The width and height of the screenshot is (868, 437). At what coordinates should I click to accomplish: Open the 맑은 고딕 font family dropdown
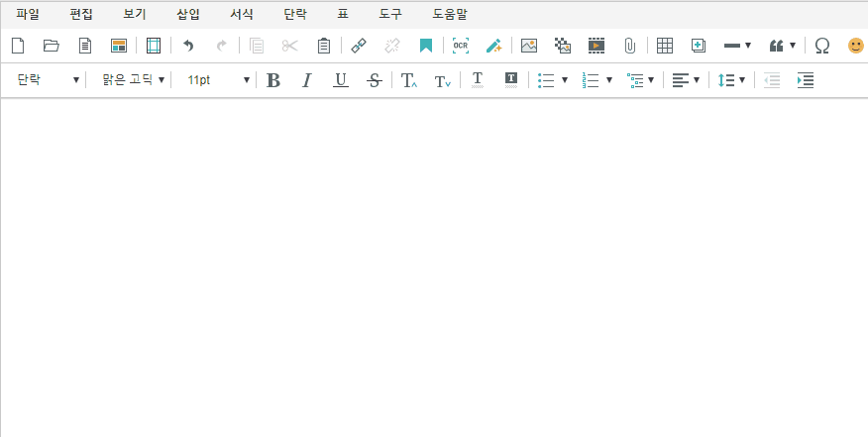click(x=133, y=80)
